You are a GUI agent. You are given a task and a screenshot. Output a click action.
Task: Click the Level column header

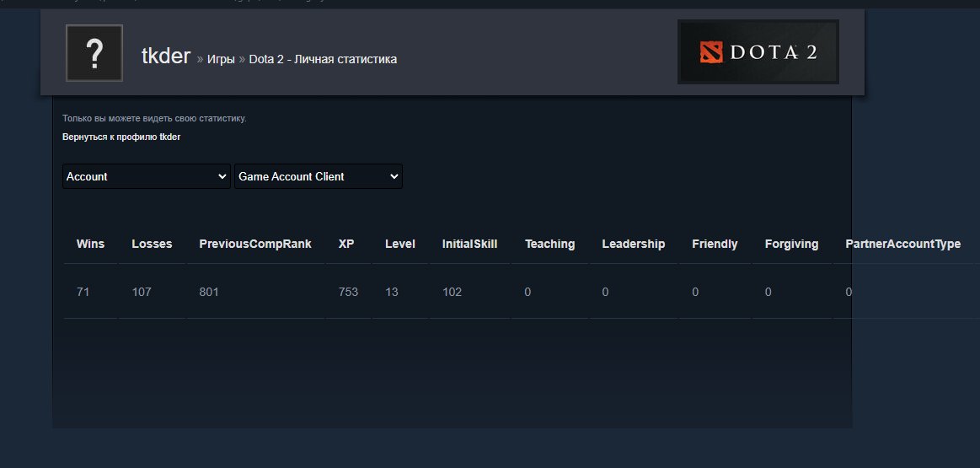pos(400,244)
